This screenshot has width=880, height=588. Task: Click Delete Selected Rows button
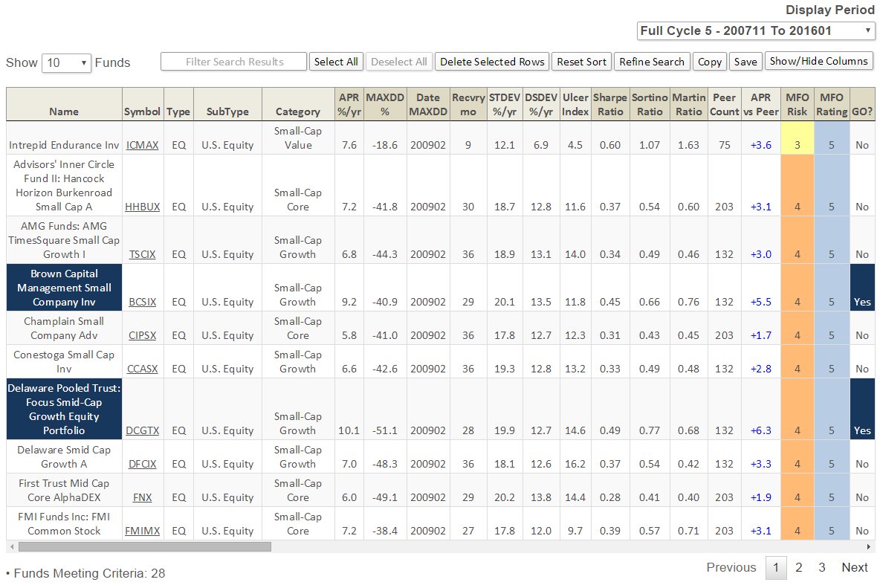click(492, 62)
